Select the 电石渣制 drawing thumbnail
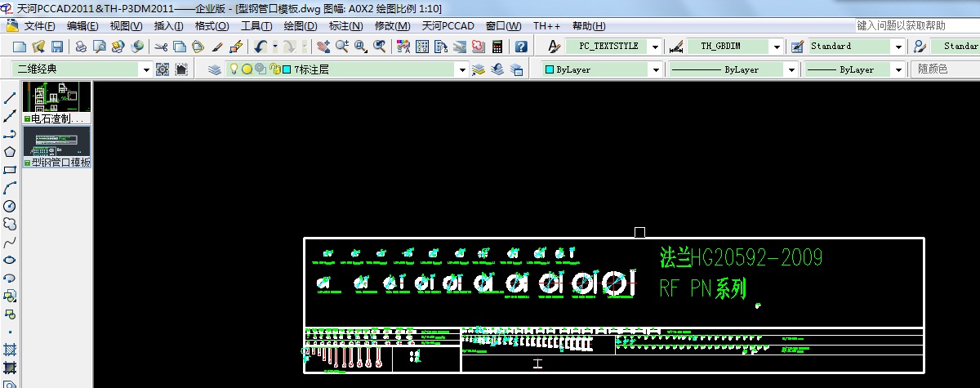980x388 pixels. pos(56,102)
